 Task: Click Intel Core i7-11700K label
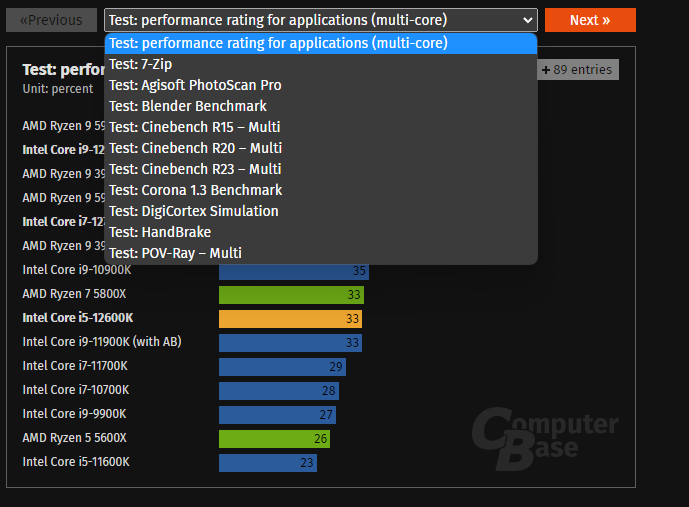click(x=75, y=366)
